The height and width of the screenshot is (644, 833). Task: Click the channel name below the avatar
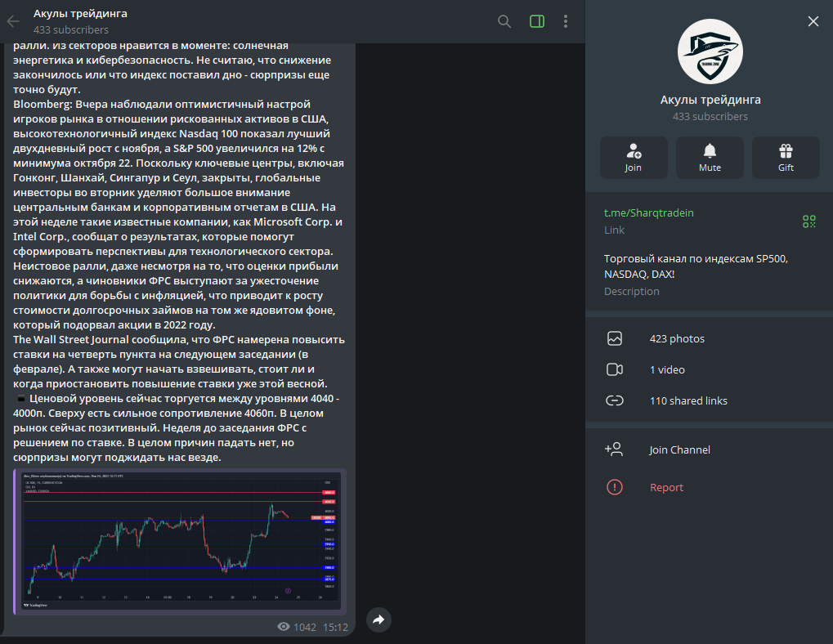pyautogui.click(x=710, y=100)
